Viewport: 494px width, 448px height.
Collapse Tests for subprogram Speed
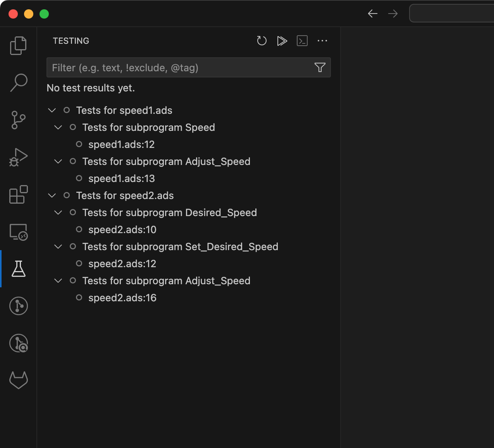pyautogui.click(x=58, y=127)
